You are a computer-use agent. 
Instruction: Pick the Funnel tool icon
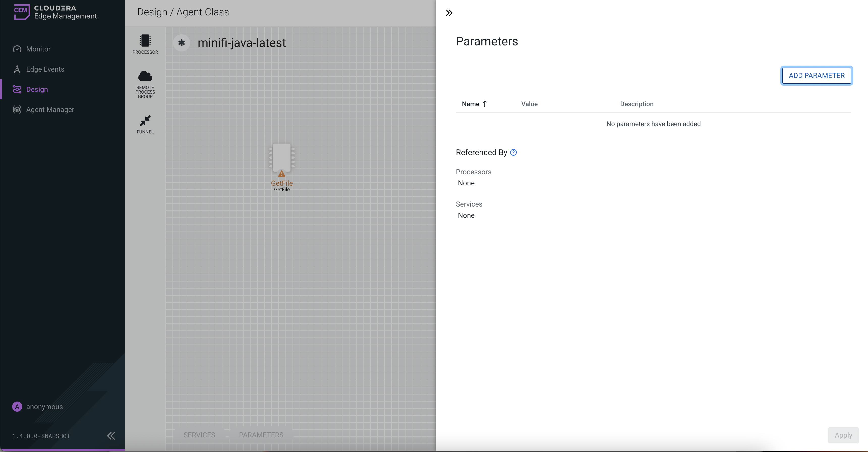(x=145, y=121)
